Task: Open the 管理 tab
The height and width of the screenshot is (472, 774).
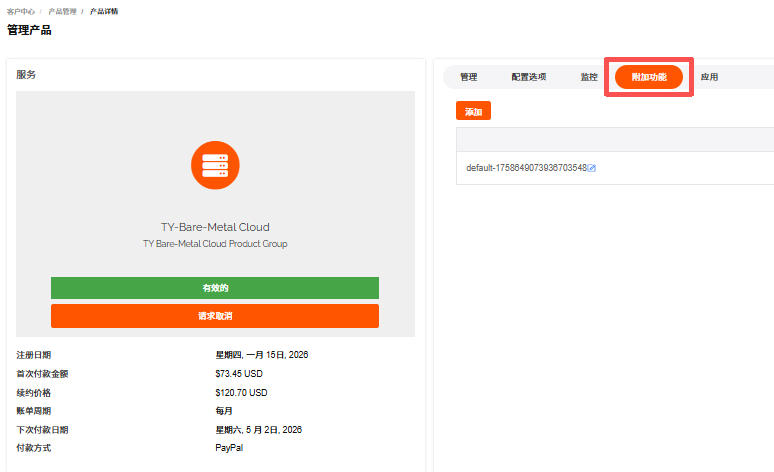Action: 468,77
